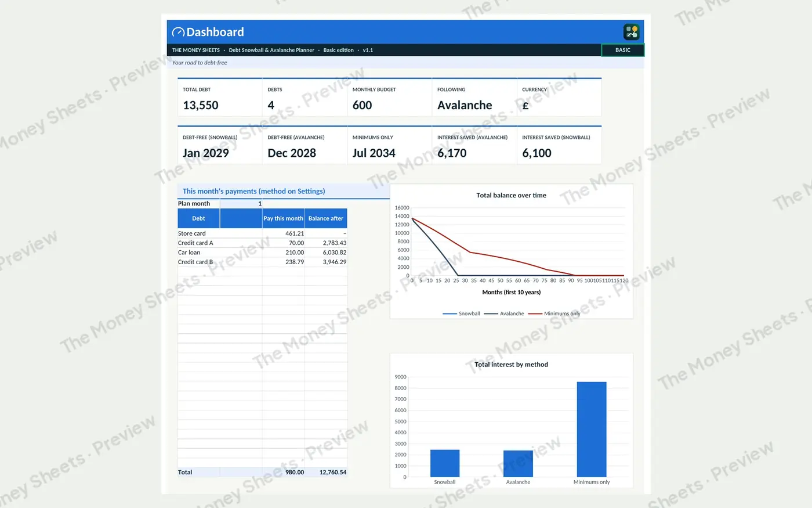Click the Minimums only bar in interest chart
The height and width of the screenshot is (508, 812).
pyautogui.click(x=592, y=430)
